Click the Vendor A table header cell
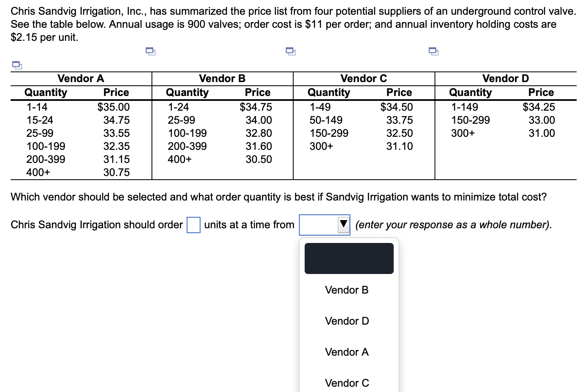 81,78
